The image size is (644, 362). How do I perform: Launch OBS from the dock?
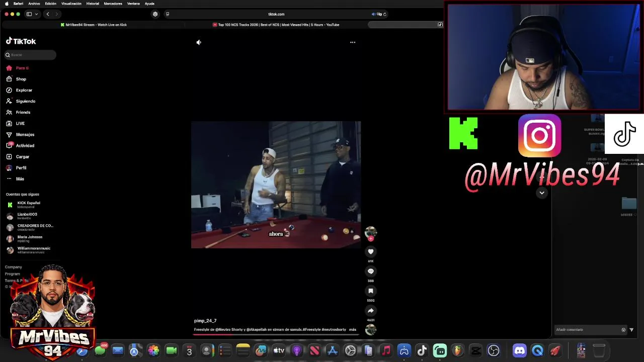494,350
